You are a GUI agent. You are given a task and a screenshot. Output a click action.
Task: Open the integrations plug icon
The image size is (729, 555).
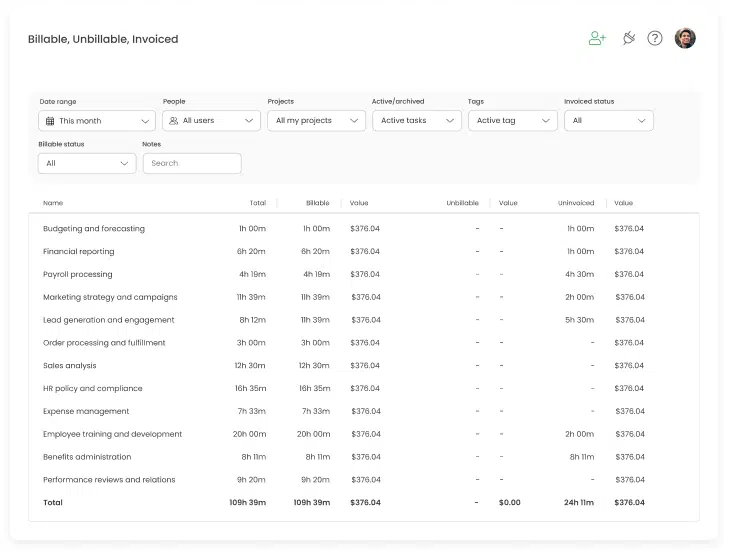[628, 38]
